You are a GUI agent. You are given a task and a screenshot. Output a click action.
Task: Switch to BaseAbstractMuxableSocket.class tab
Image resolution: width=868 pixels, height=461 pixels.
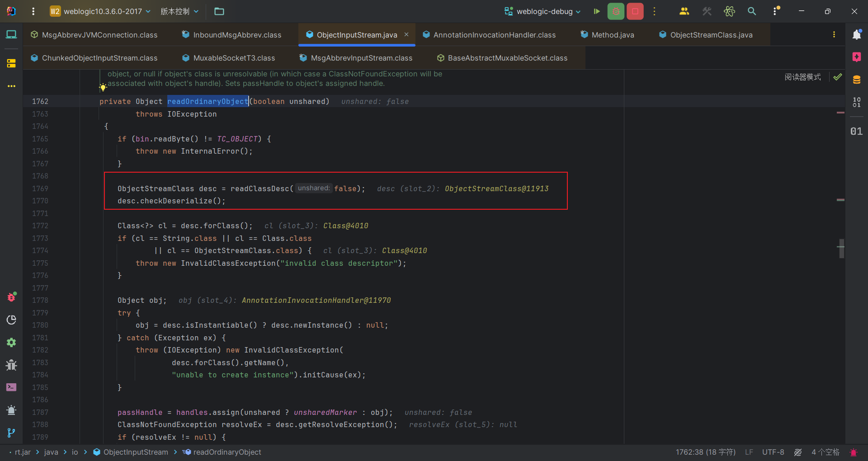(502, 58)
